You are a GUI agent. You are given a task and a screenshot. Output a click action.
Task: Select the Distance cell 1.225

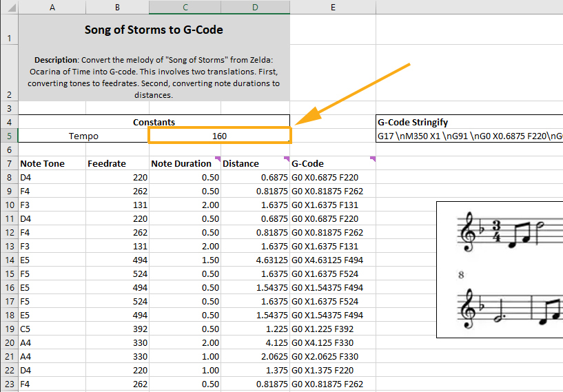pos(255,329)
